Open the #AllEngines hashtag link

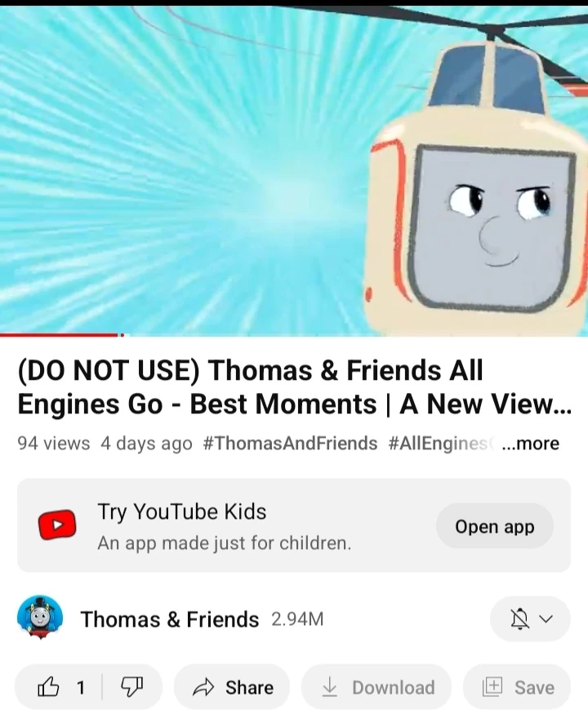439,444
